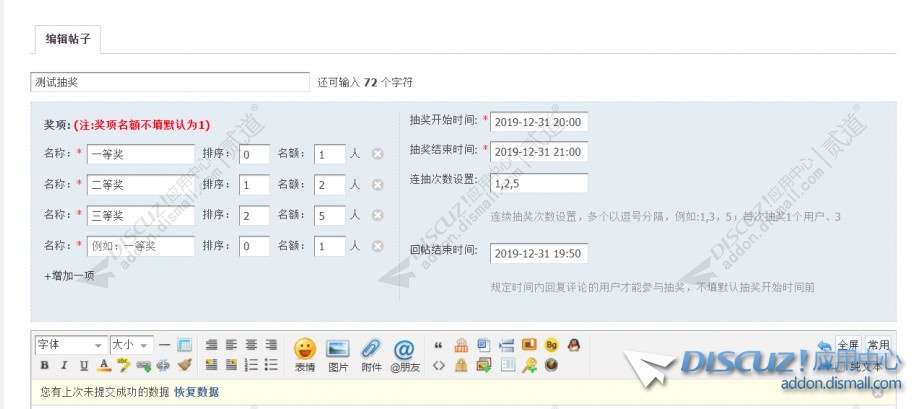Click the red 'free' stamp icon
Viewport: 920px width, 409px height.
coord(461,346)
